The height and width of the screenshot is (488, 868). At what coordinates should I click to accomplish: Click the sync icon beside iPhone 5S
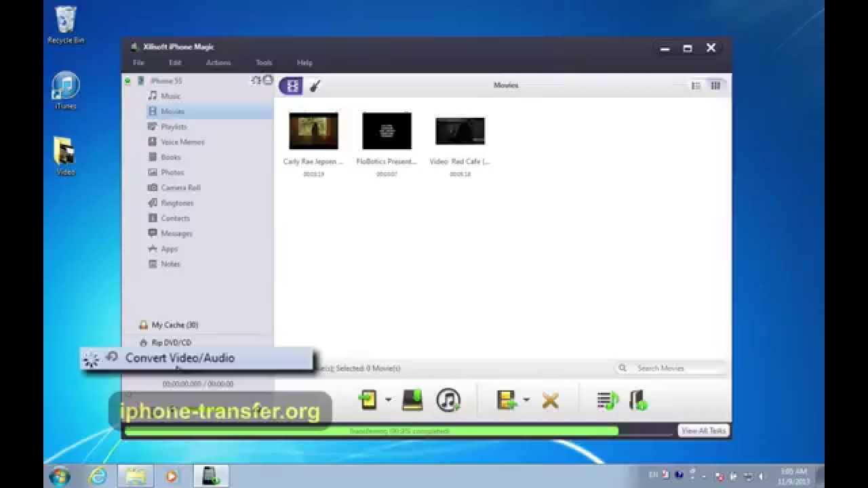pyautogui.click(x=256, y=80)
